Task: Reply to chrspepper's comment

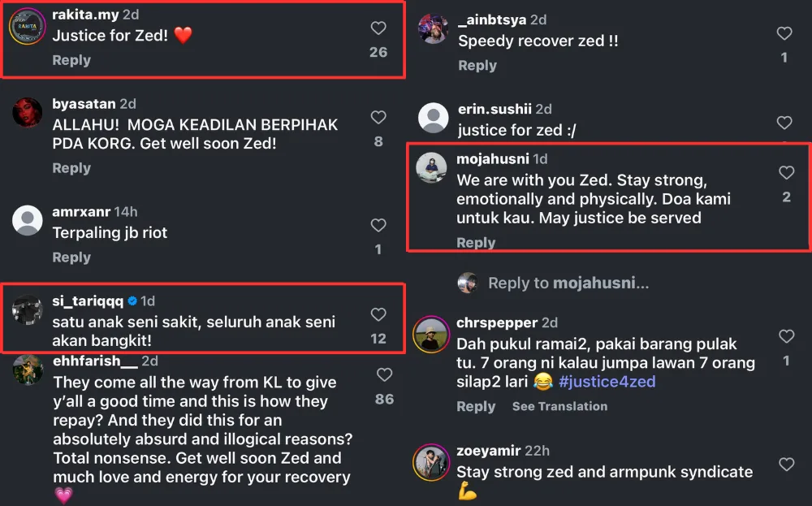Action: pyautogui.click(x=476, y=406)
